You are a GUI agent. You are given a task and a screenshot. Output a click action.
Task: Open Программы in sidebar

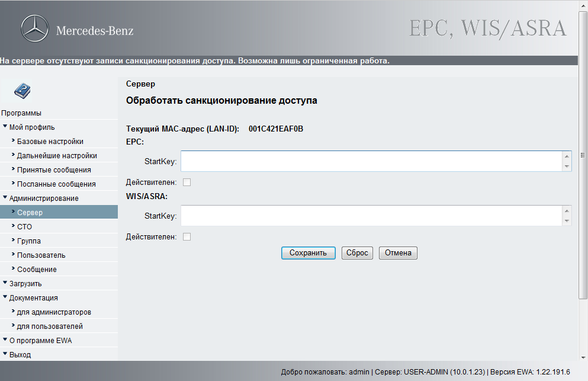pyautogui.click(x=21, y=113)
